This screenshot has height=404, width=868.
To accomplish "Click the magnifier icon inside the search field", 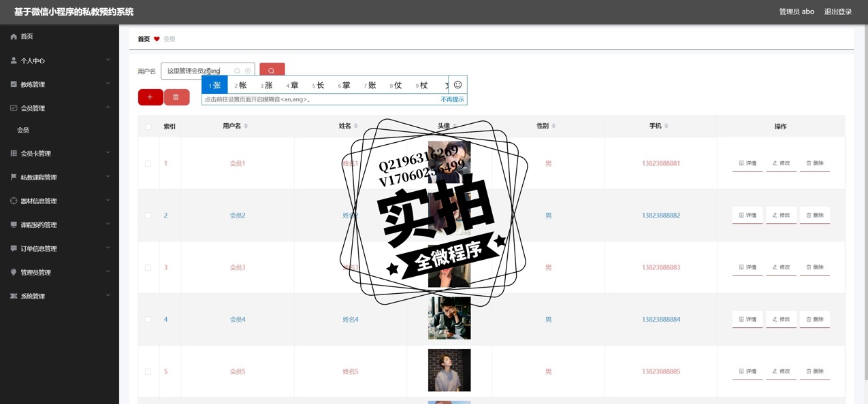I will (237, 71).
